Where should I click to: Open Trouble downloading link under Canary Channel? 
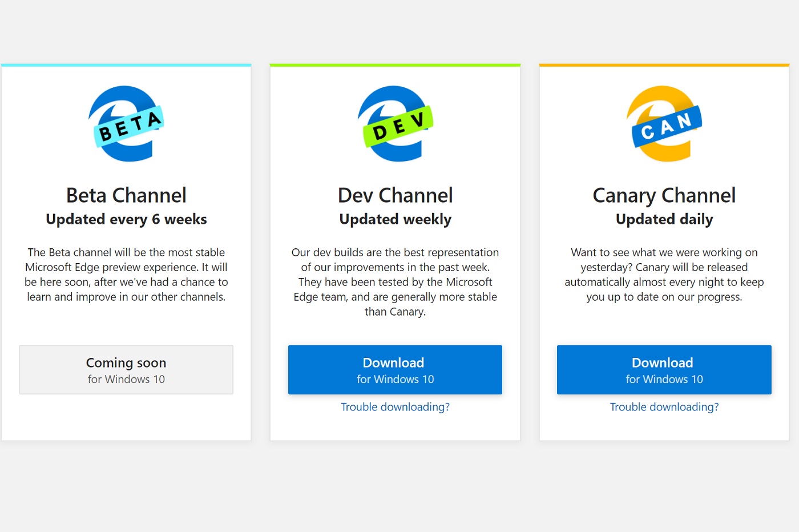pos(664,407)
